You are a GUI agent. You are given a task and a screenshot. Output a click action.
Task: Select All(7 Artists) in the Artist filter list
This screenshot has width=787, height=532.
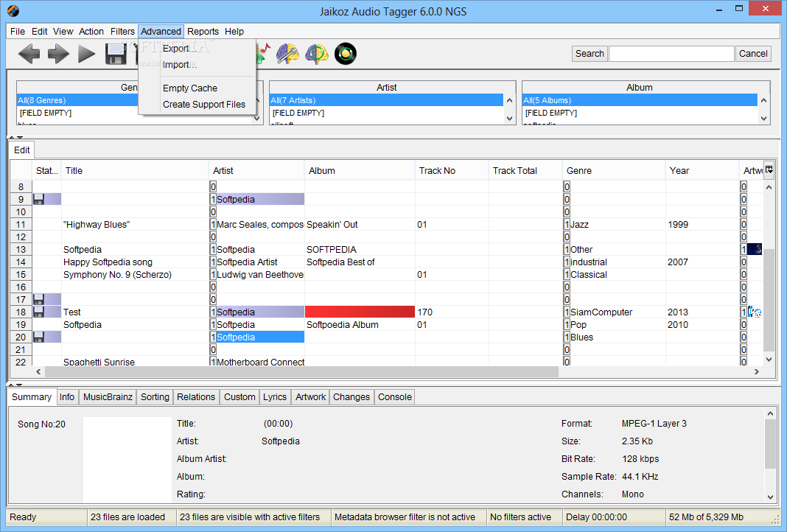click(386, 100)
